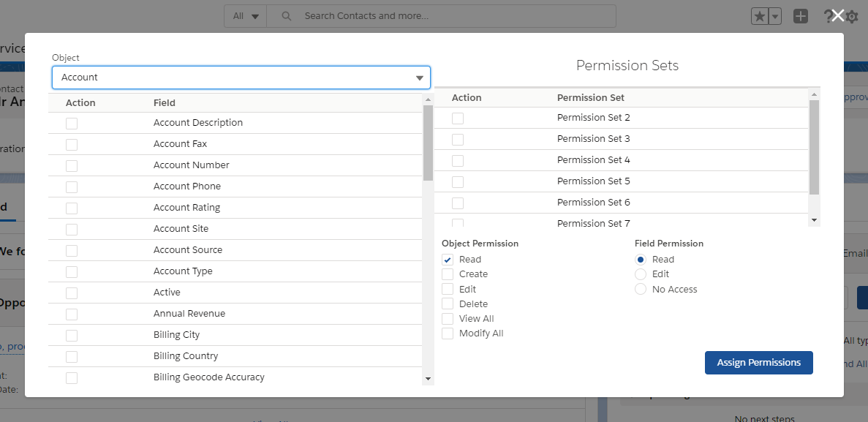Check the Annual Revenue field checkbox

click(71, 313)
